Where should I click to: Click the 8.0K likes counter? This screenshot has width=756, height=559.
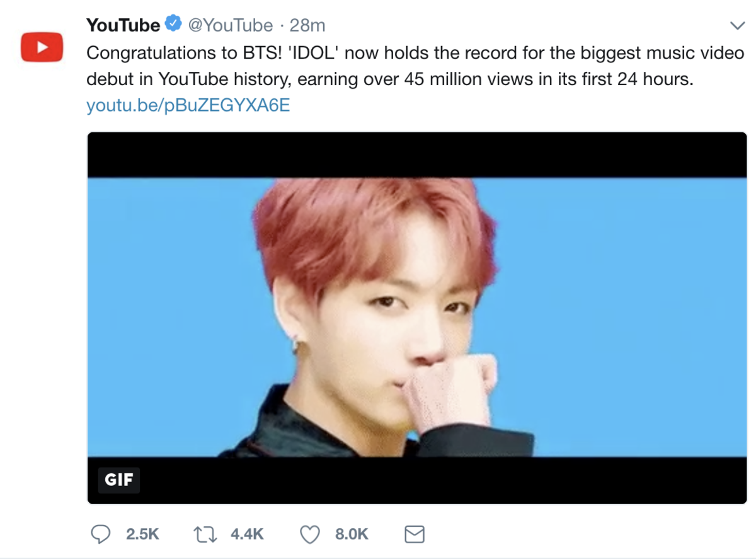click(352, 534)
